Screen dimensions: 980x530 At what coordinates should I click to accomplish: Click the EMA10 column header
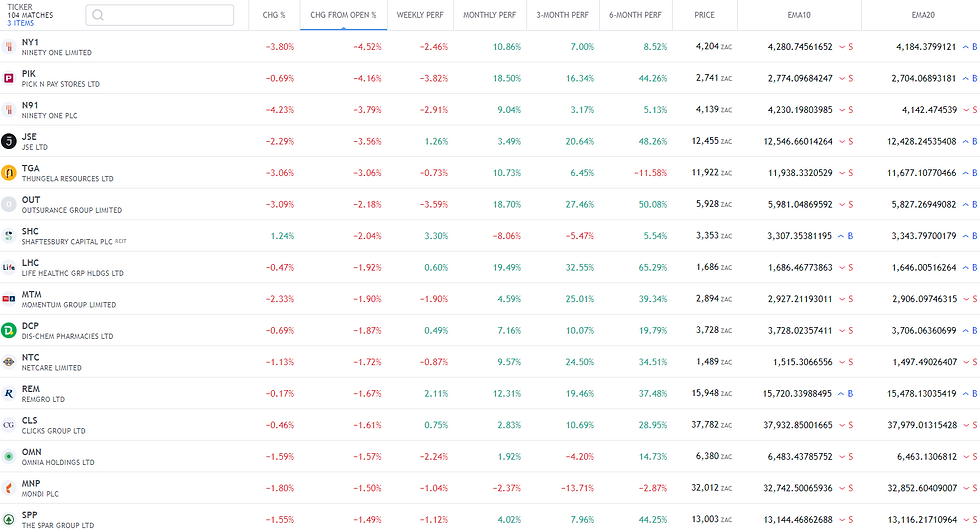click(x=798, y=16)
